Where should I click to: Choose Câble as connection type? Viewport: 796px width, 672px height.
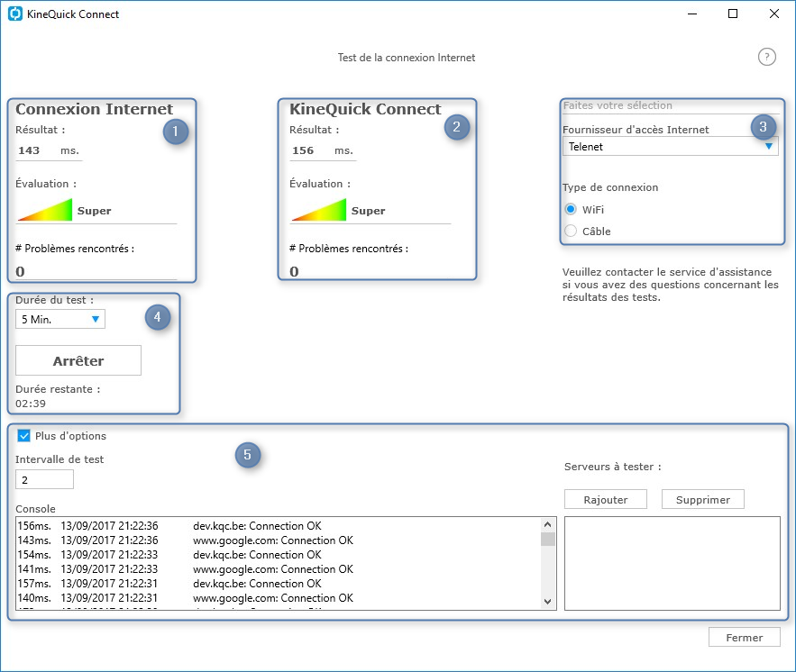[x=571, y=231]
